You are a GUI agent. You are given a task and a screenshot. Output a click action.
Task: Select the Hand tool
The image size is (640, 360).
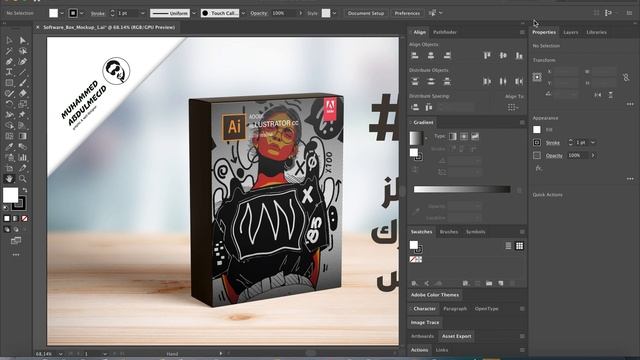9,178
